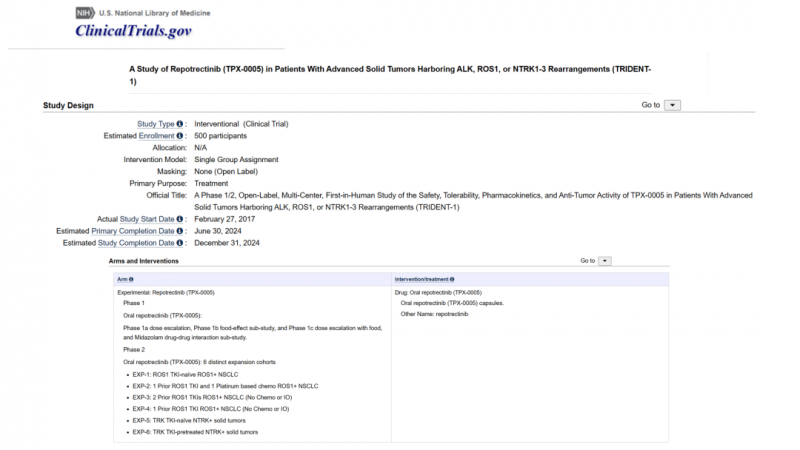Open the ClinicalTrials.gov home link
Viewport: 800px width, 450px height.
[133, 31]
